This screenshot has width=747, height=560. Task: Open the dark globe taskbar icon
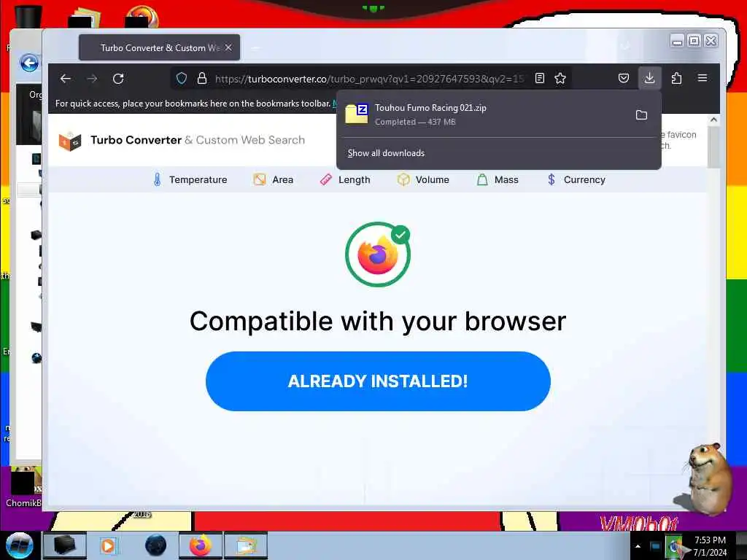point(156,545)
